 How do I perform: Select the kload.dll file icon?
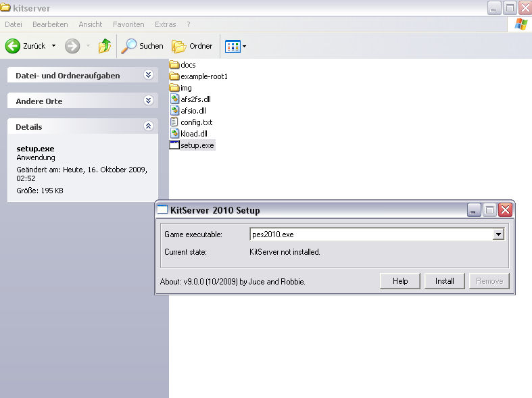174,134
